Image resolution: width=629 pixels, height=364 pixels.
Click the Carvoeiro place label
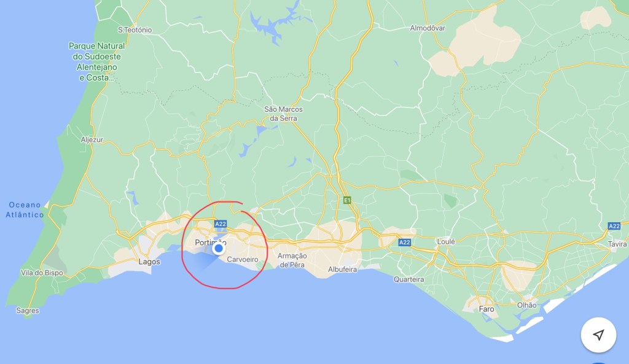pos(243,260)
